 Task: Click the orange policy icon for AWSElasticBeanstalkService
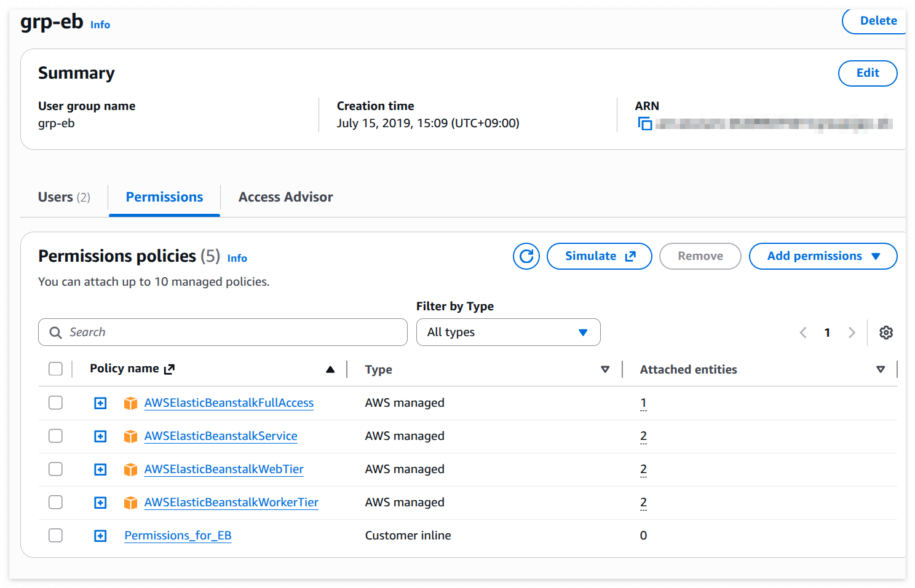click(130, 436)
